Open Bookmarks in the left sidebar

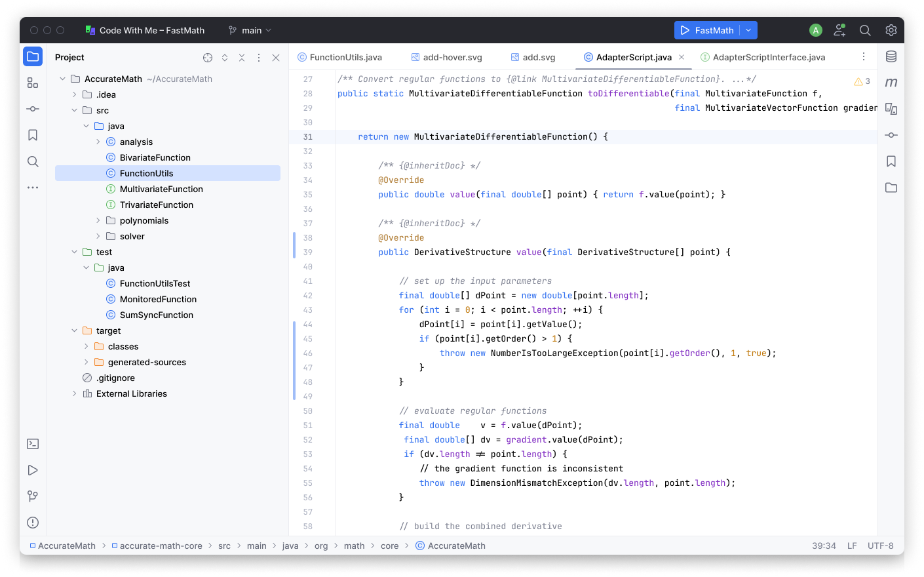coord(33,135)
